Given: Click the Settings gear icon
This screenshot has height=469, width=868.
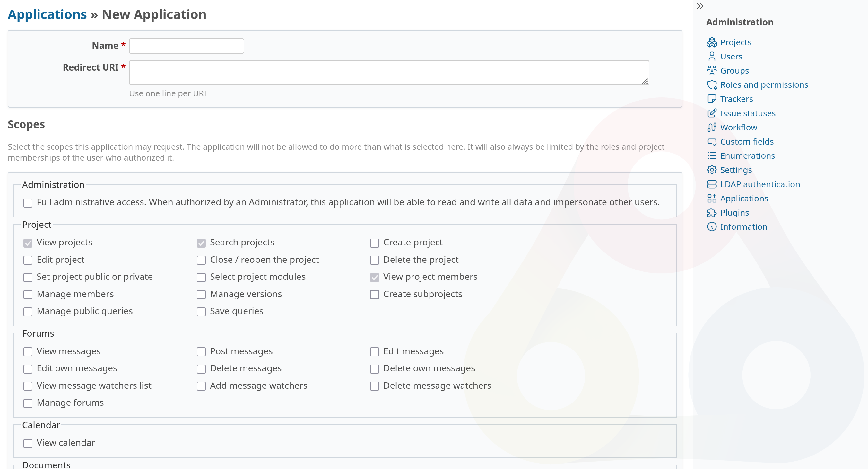Looking at the screenshot, I should tap(712, 170).
